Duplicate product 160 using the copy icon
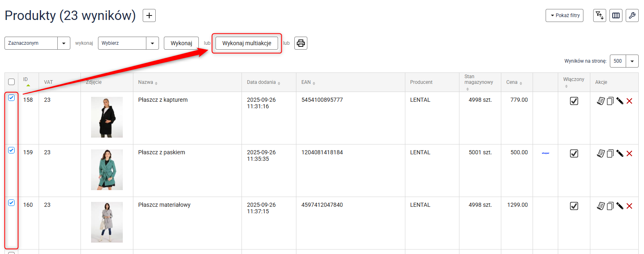 click(x=610, y=206)
